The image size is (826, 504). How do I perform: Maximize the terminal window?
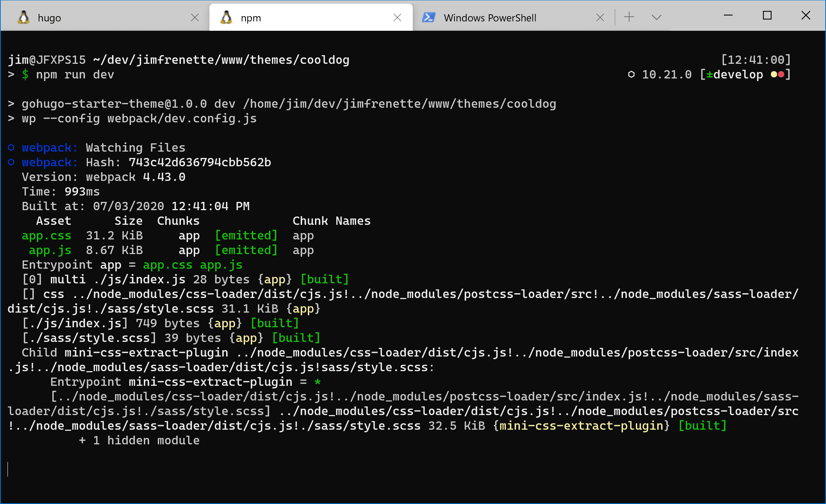pos(767,15)
